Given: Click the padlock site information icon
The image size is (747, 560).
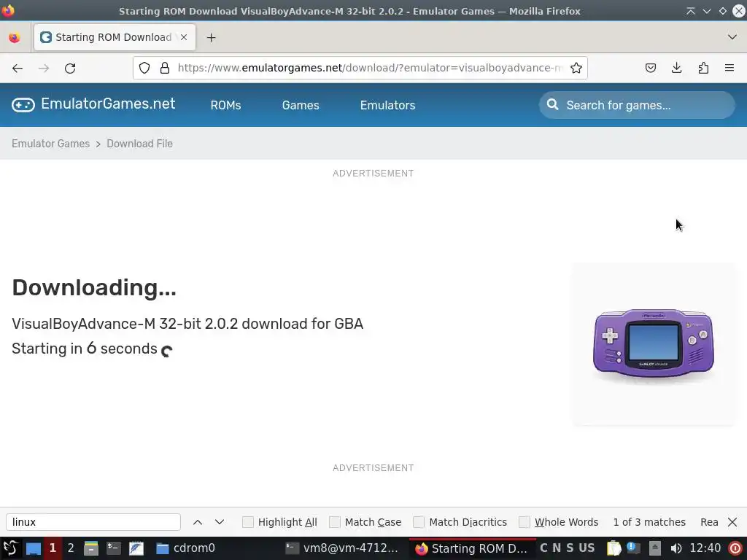Looking at the screenshot, I should tap(165, 68).
